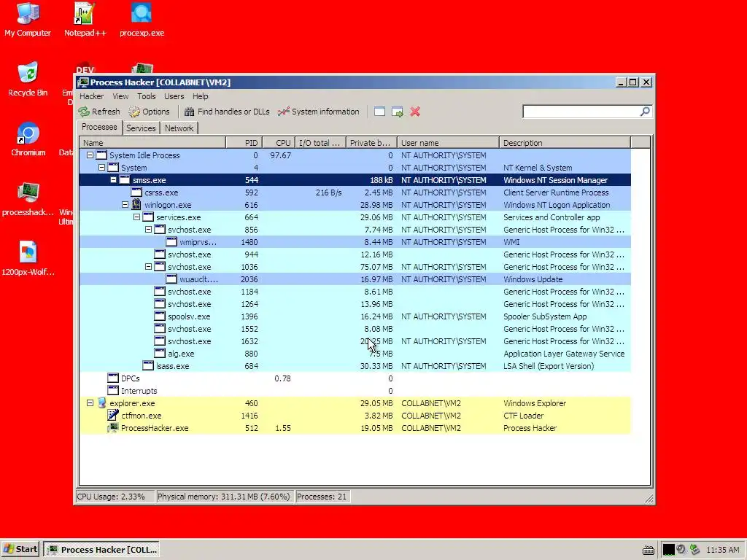Image resolution: width=747 pixels, height=560 pixels.
Task: Collapse the services.exe tree node
Action: [x=136, y=217]
